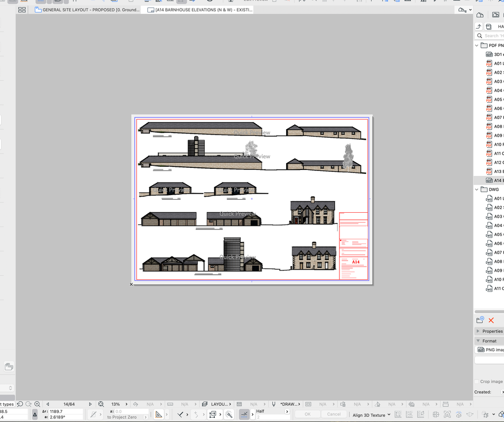Click the suspend groups icon
504x422 pixels.
(212, 414)
